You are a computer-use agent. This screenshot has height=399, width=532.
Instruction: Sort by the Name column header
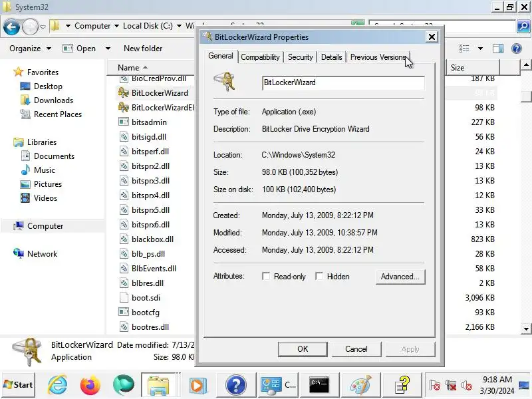[x=150, y=68]
